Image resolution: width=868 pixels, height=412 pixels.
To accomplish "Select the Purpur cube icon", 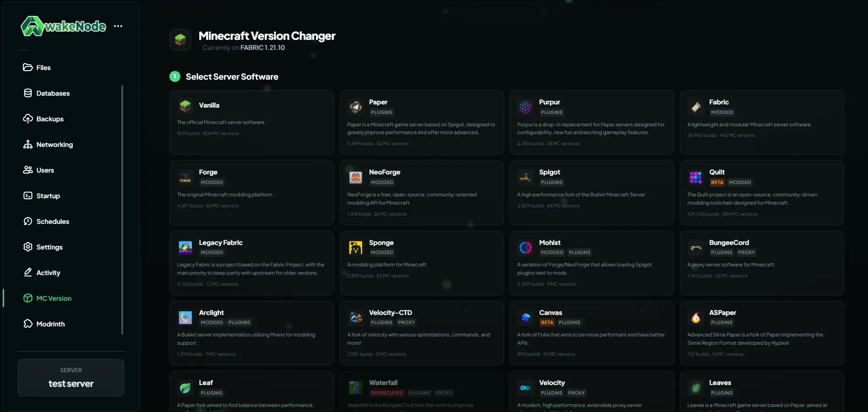I will pyautogui.click(x=526, y=107).
